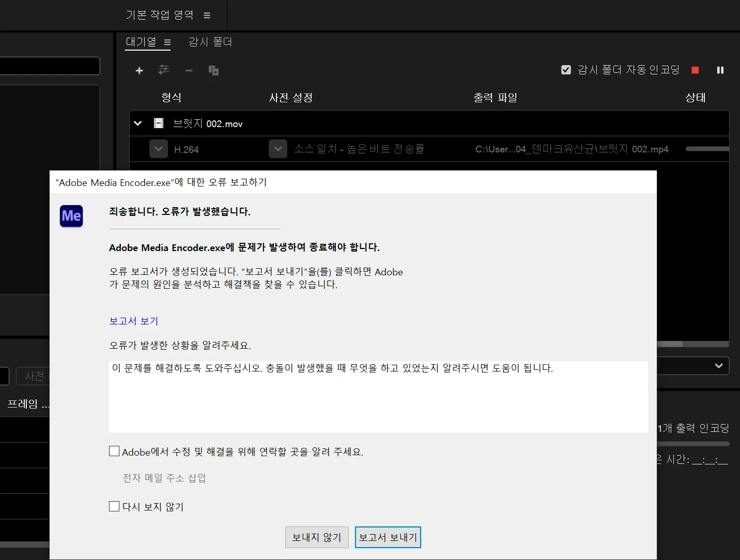Remove selected item with the minus icon

(189, 70)
